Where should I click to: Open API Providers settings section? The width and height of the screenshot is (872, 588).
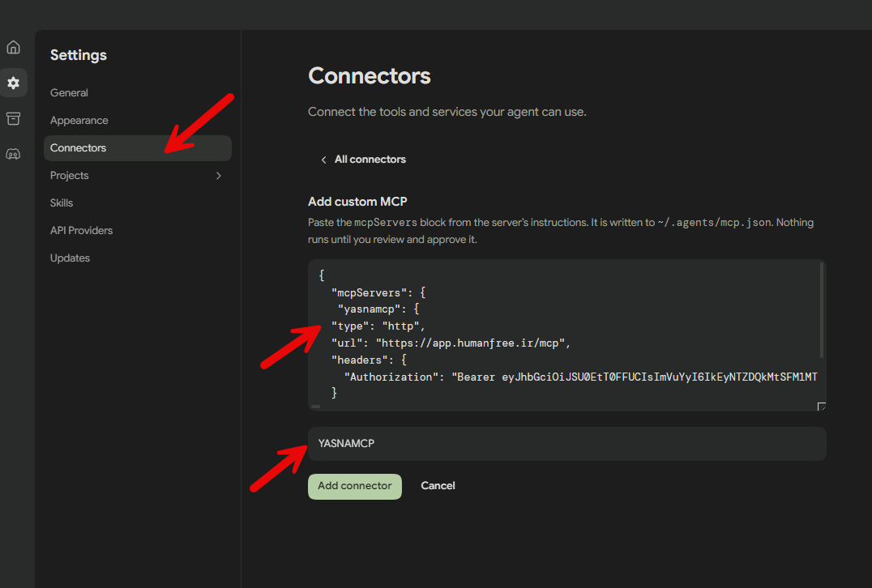click(81, 231)
